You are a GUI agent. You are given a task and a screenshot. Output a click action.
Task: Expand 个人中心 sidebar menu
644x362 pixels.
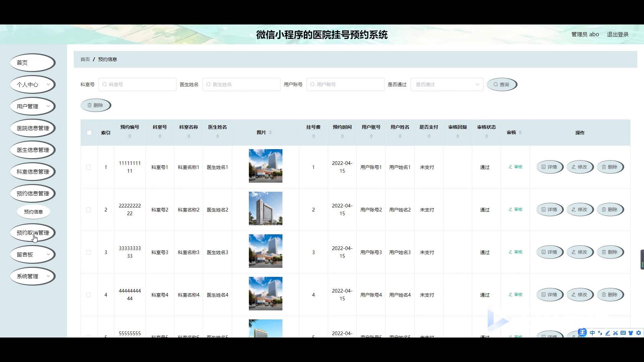pyautogui.click(x=33, y=84)
